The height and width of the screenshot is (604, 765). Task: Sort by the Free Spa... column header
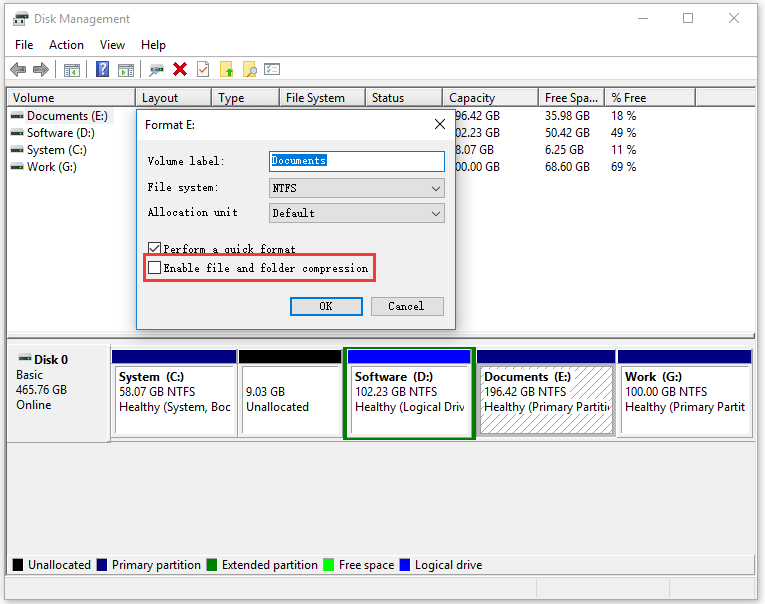[x=572, y=98]
